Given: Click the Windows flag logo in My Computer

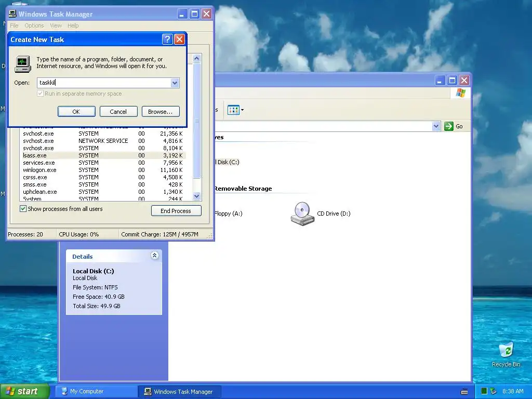Looking at the screenshot, I should pyautogui.click(x=460, y=92).
